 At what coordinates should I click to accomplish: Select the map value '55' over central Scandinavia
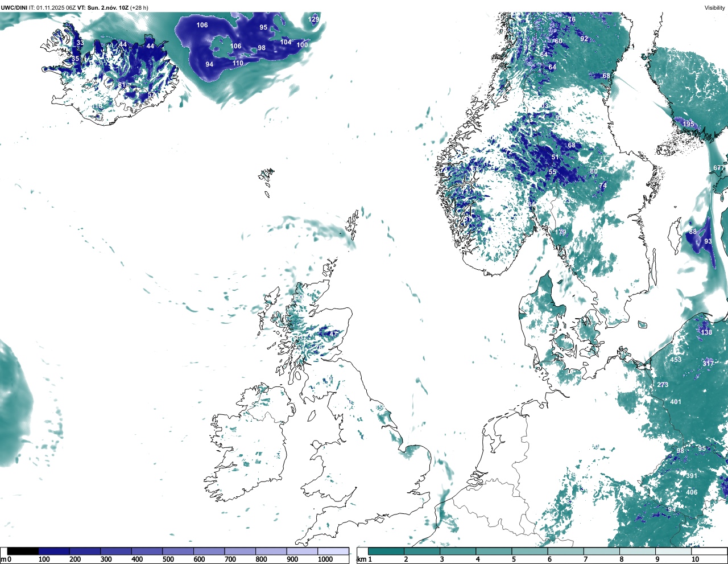pos(552,172)
